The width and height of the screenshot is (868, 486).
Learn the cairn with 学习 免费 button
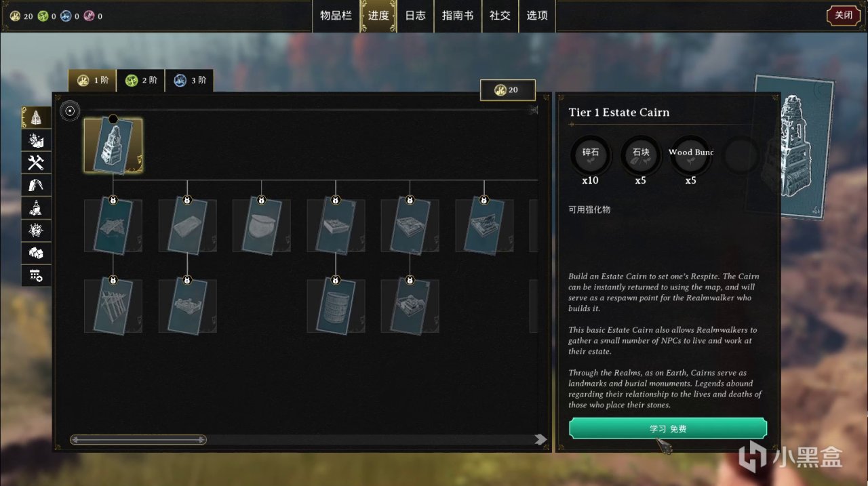[x=668, y=428]
